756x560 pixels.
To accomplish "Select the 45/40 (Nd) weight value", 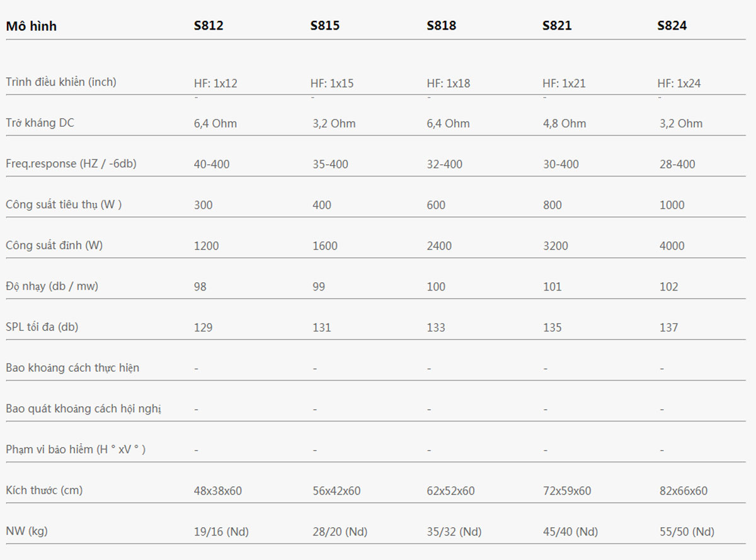I will pyautogui.click(x=570, y=532).
